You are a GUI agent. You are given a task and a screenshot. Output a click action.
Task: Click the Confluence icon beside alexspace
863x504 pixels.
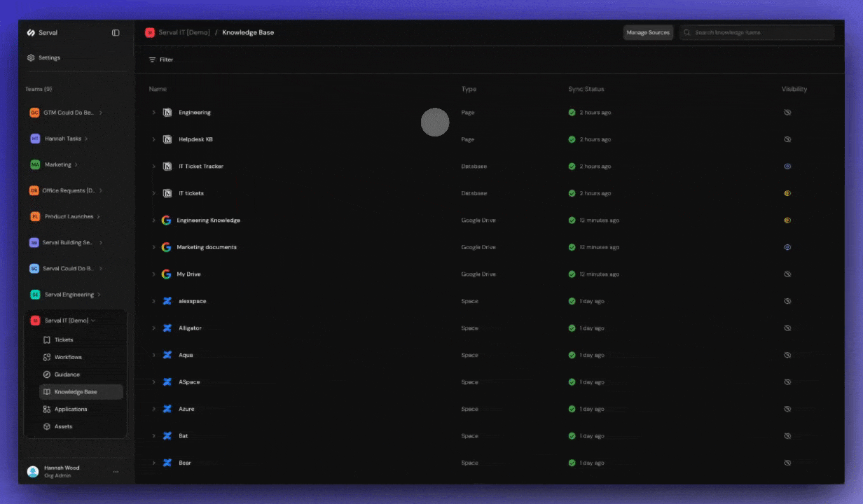[x=167, y=301]
